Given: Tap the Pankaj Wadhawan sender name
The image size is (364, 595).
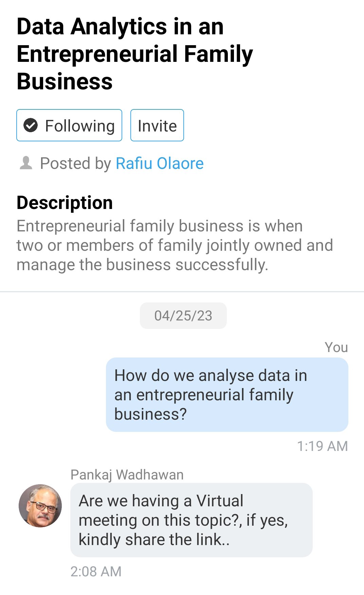Looking at the screenshot, I should click(127, 475).
